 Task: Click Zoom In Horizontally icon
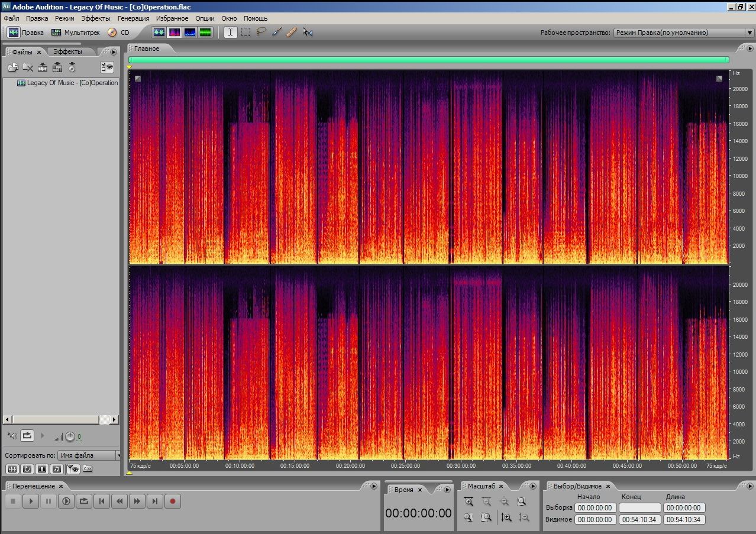469,501
